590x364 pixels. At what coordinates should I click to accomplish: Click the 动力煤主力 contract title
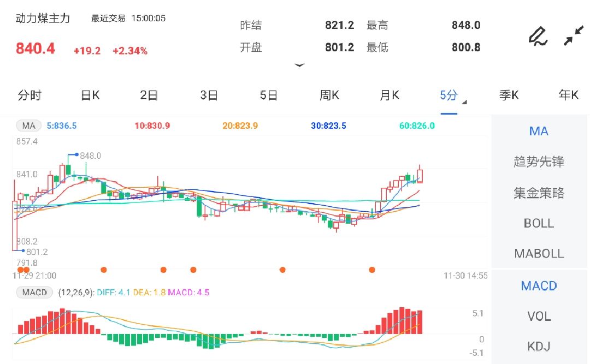pos(43,18)
